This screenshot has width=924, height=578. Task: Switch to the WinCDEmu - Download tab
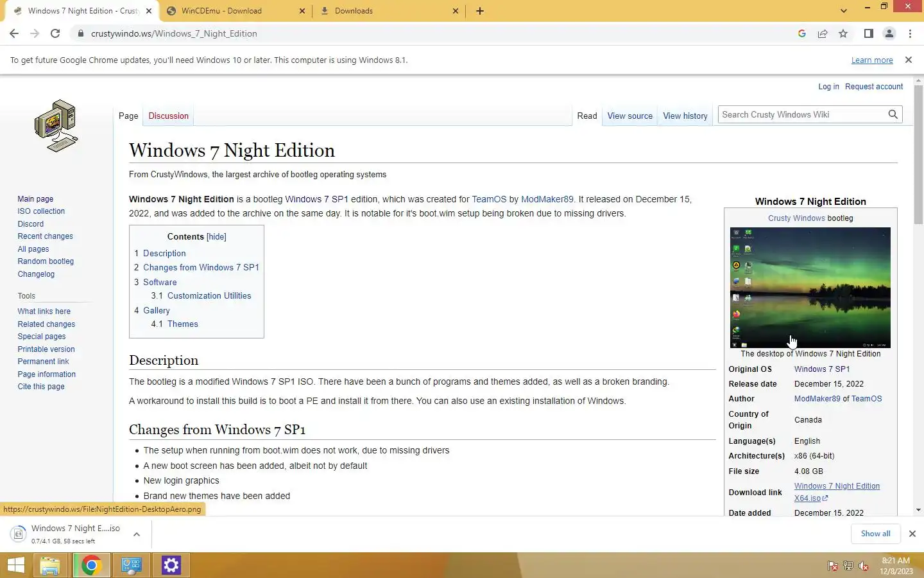tap(221, 10)
